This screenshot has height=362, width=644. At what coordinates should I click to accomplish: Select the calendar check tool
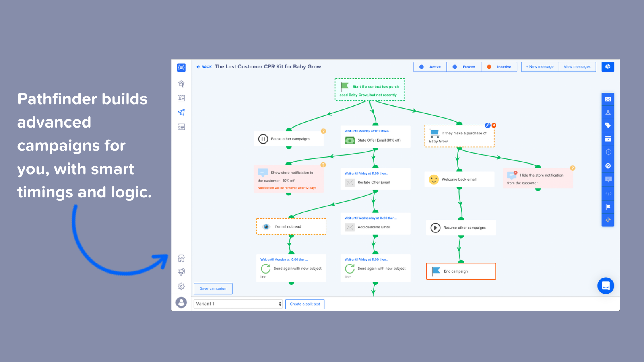pos(608,139)
